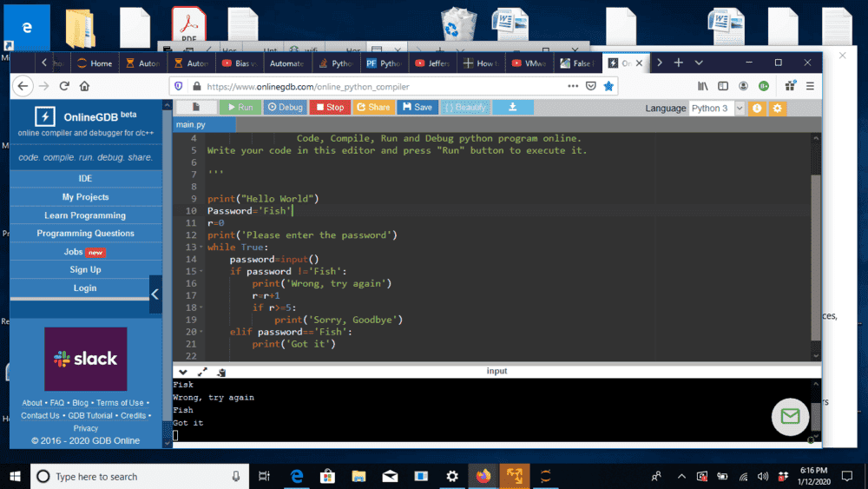Bookmark this page with the star icon
This screenshot has height=489, width=868.
coord(609,86)
